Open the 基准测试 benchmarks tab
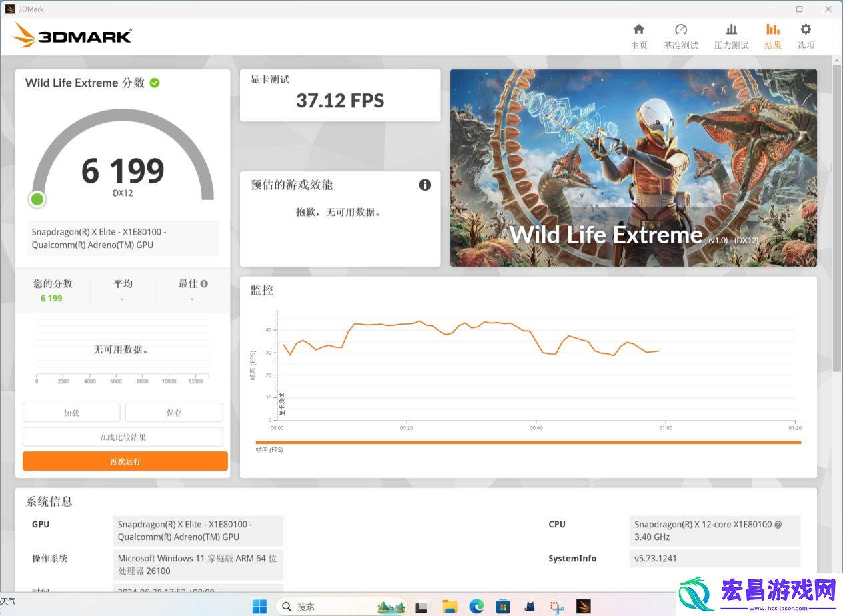 [x=681, y=36]
